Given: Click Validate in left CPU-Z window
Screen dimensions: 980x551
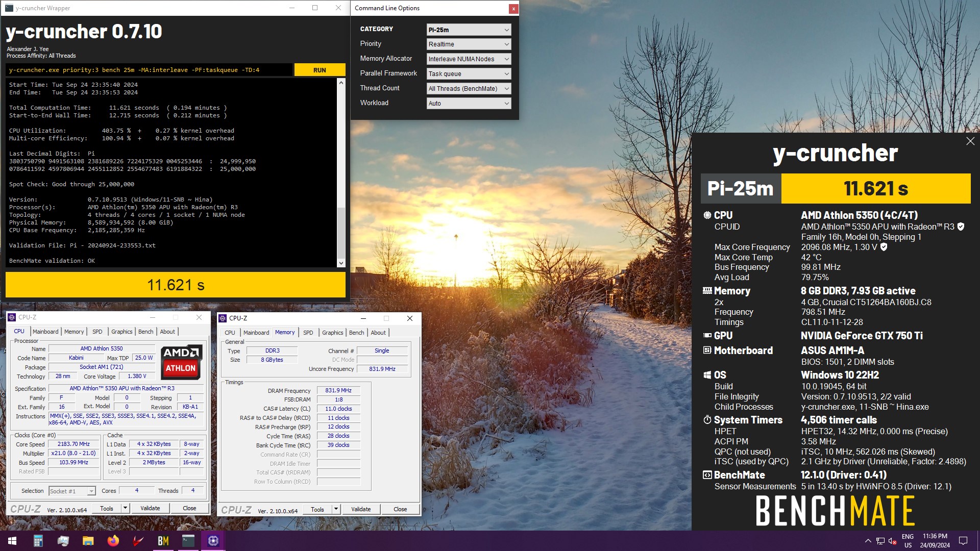Looking at the screenshot, I should pyautogui.click(x=150, y=509).
